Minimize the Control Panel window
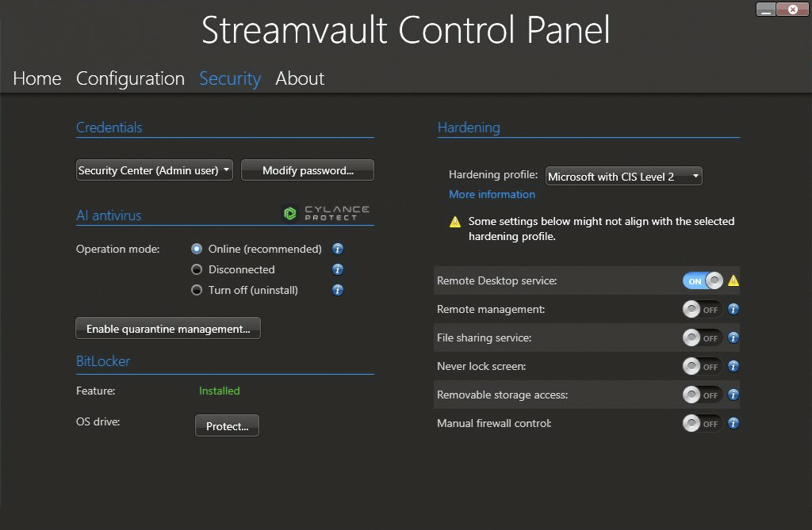 click(766, 10)
